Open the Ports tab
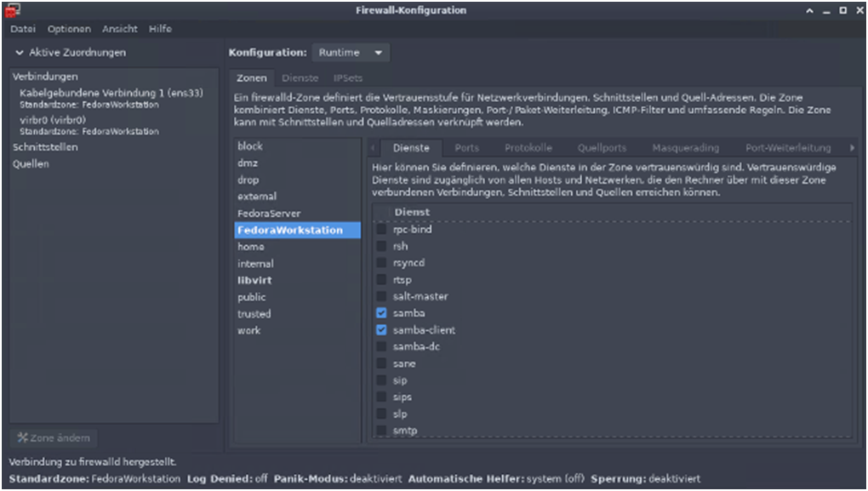 pyautogui.click(x=466, y=148)
